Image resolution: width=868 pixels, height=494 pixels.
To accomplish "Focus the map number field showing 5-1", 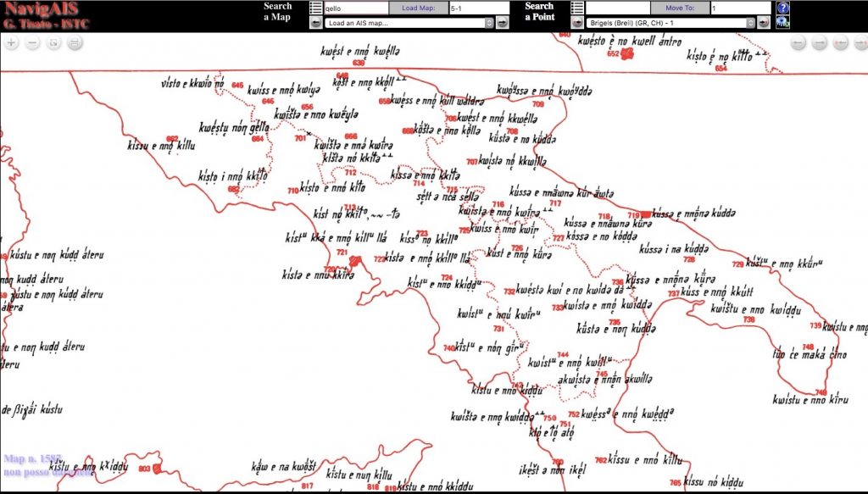I will (479, 8).
